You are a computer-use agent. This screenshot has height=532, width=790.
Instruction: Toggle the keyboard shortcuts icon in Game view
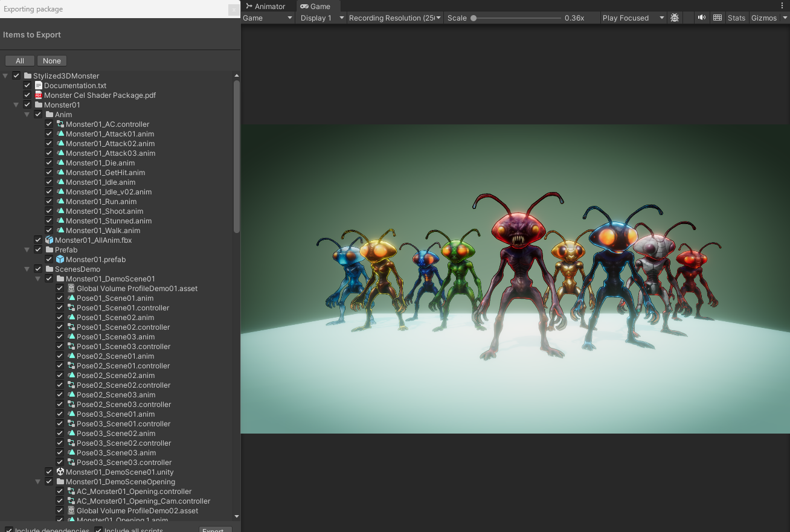718,18
